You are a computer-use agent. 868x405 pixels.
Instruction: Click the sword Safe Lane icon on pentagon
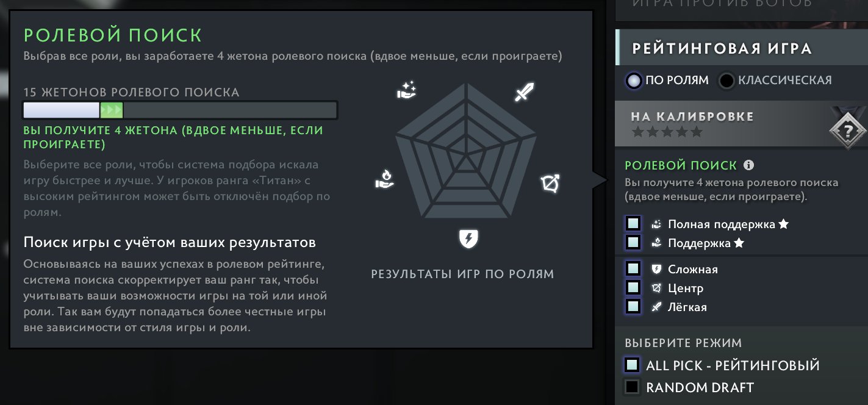(525, 92)
